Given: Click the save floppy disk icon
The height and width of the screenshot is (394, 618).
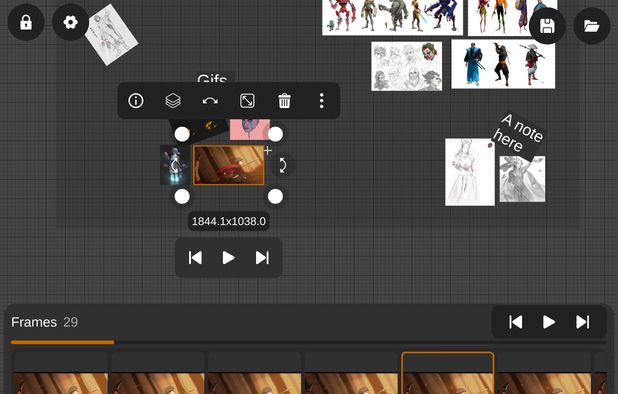Looking at the screenshot, I should click(x=547, y=26).
